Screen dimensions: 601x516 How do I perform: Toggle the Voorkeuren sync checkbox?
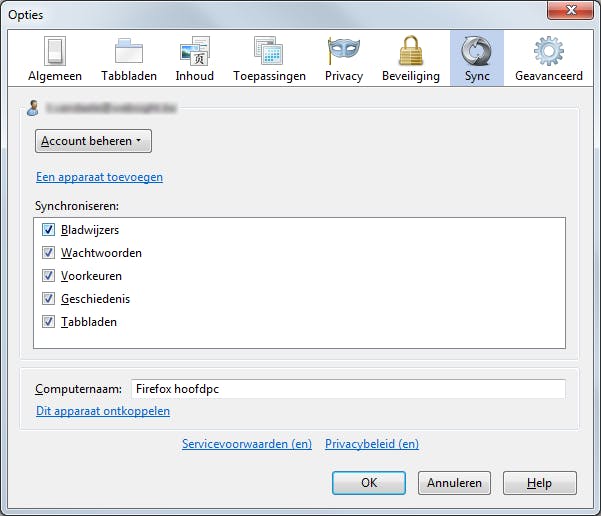(48, 276)
